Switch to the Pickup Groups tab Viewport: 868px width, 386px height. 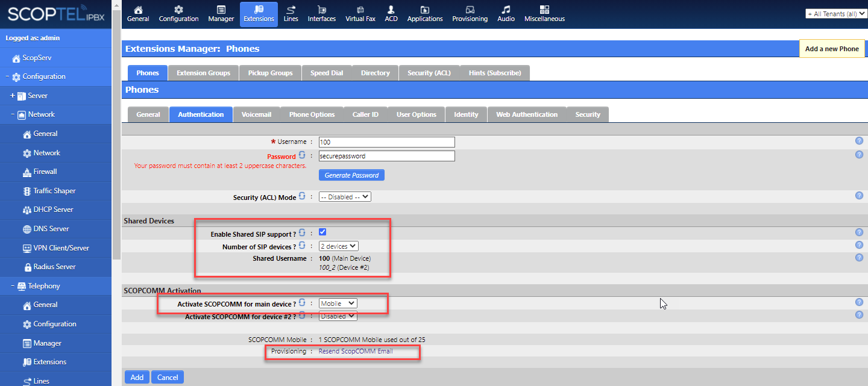click(270, 73)
